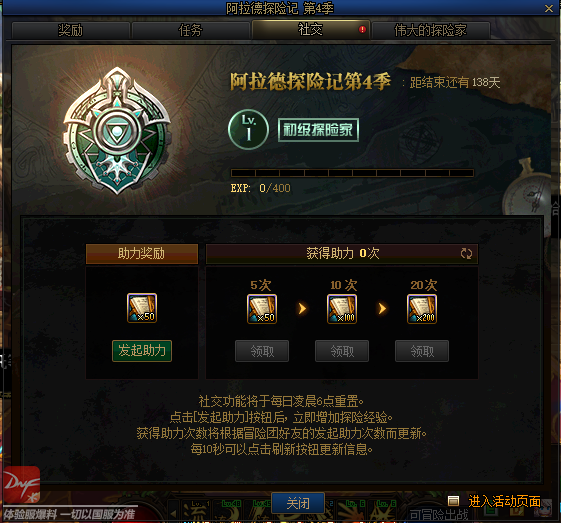Claim the 20次 reward with 领取

[422, 351]
